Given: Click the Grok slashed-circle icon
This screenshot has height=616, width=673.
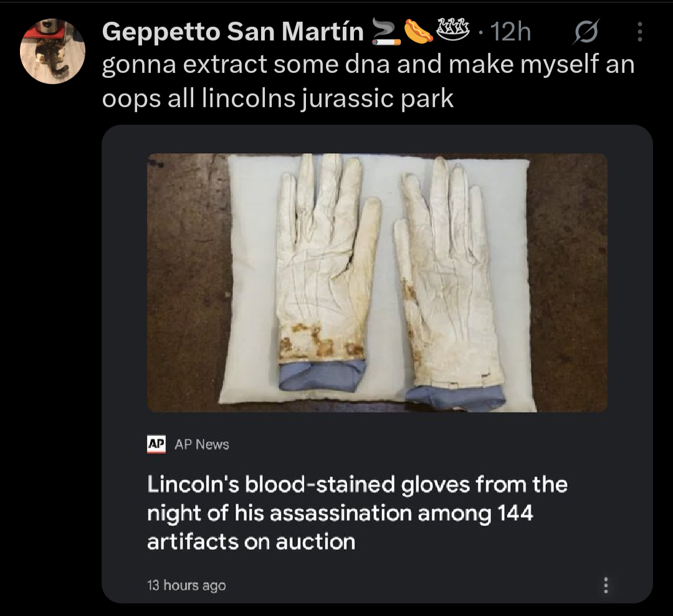Looking at the screenshot, I should point(585,32).
